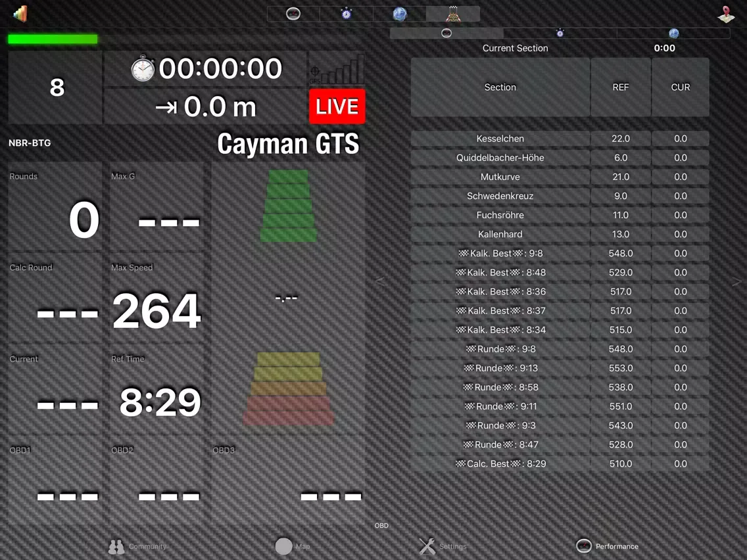The image size is (747, 560).
Task: Switch right panel to stopwatch segment
Action: 560,33
